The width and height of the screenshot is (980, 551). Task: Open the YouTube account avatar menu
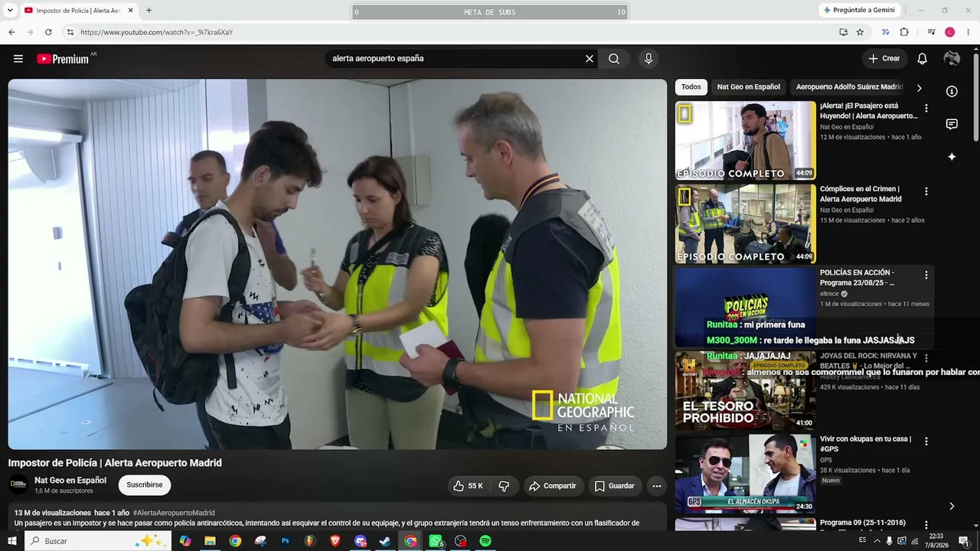coord(952,59)
